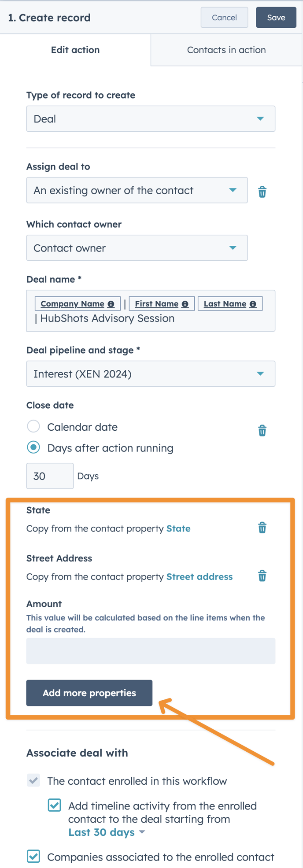Open the Which contact owner dropdown

coord(137,247)
